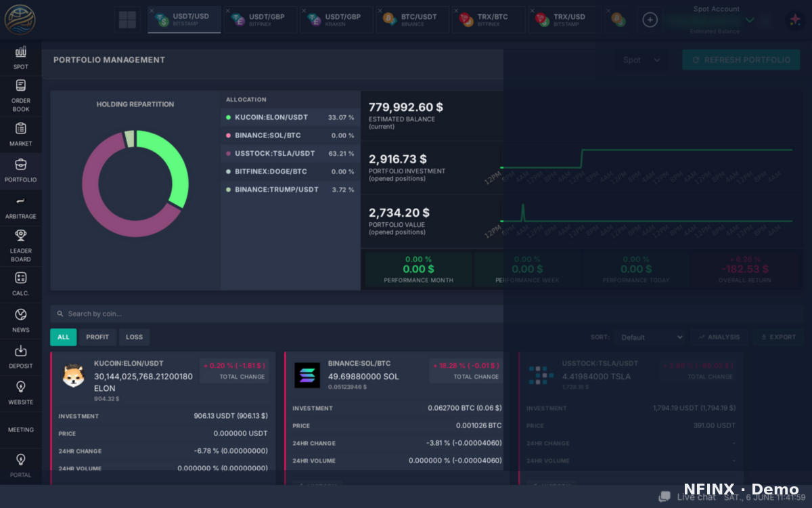Open the Website lightbulb icon
This screenshot has height=508, width=812.
[20, 387]
